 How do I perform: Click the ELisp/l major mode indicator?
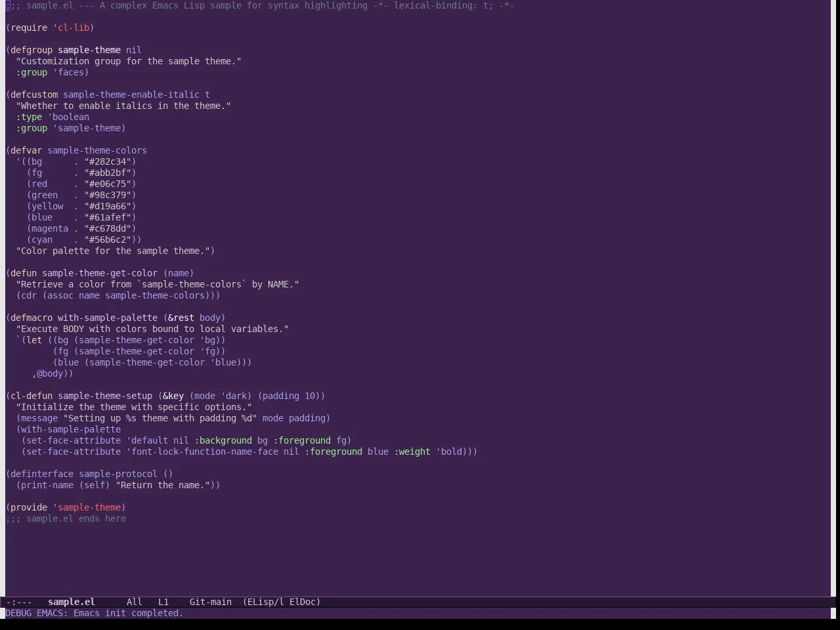(x=266, y=602)
